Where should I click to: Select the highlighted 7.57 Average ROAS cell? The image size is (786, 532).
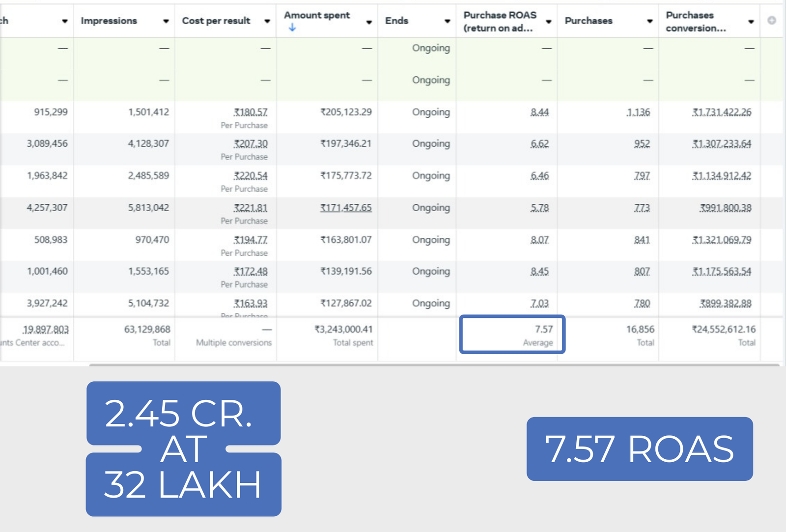coord(512,335)
